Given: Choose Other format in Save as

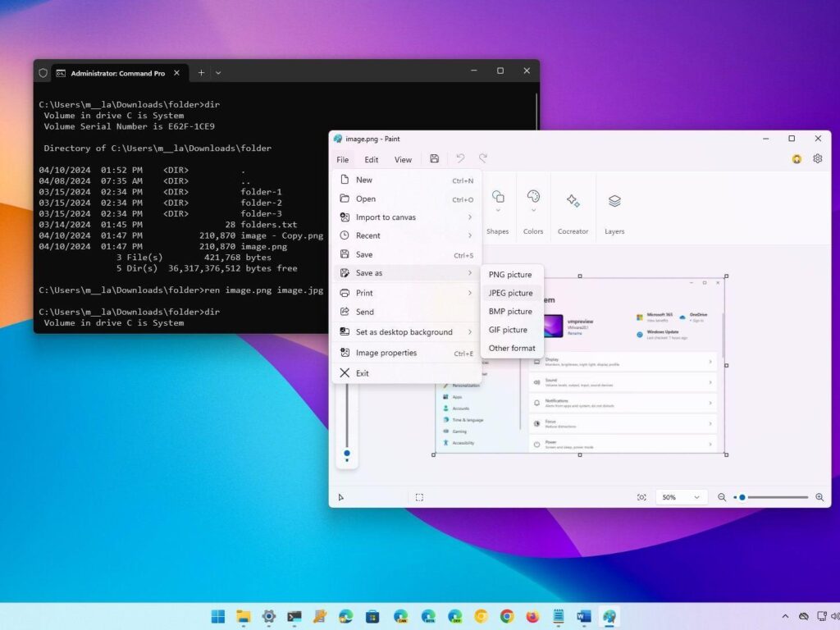Looking at the screenshot, I should pos(512,348).
